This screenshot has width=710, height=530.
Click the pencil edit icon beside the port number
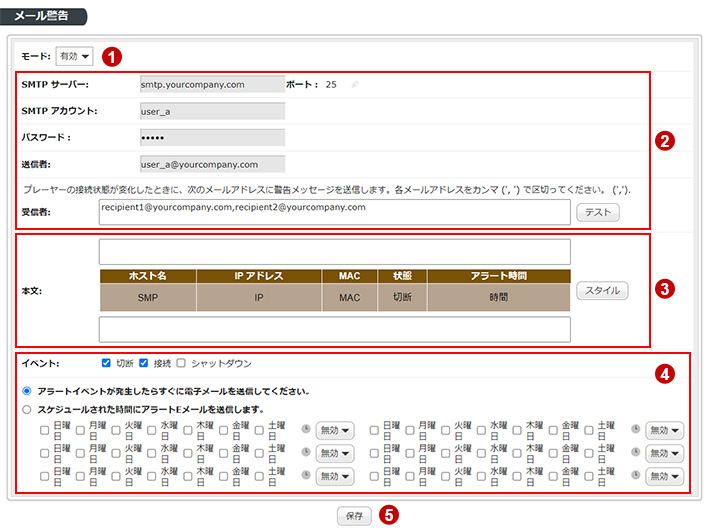[354, 85]
